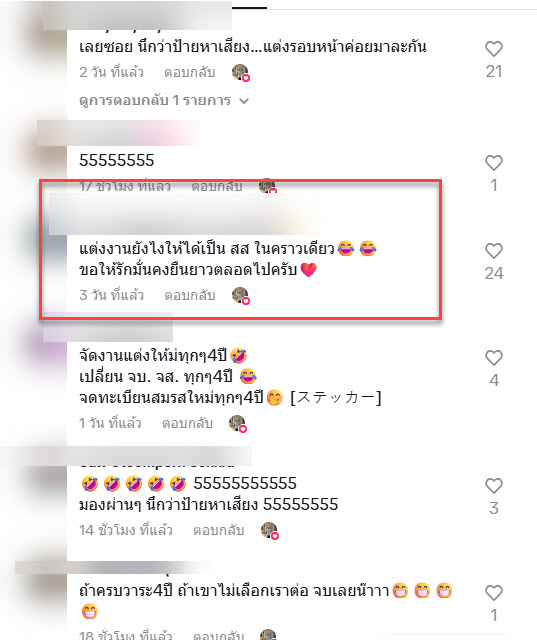Like the 55555555 comment
Viewport: 537px width, 640px height.
click(494, 163)
